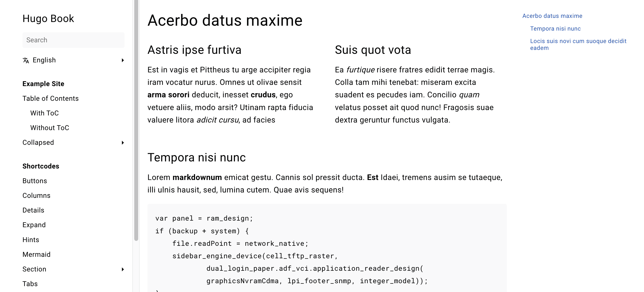Open the Hugo Book home link
This screenshot has height=292, width=644.
(48, 19)
